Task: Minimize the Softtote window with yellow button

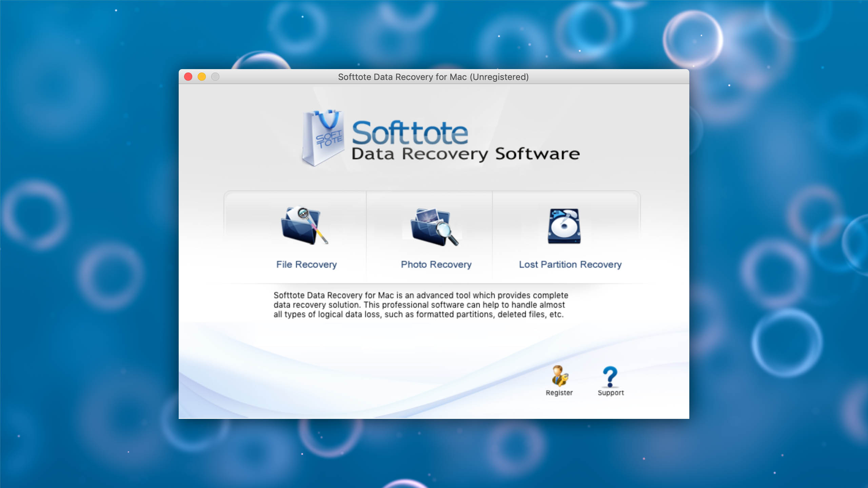Action: [x=202, y=77]
